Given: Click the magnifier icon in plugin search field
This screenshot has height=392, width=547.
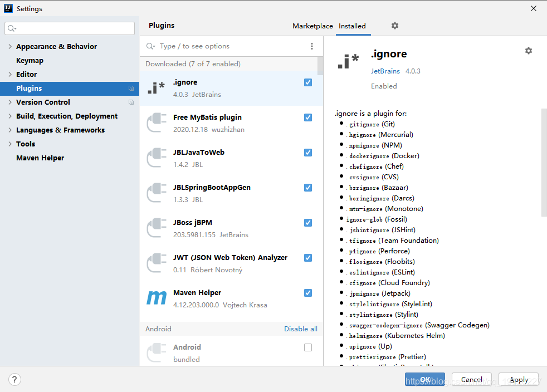Looking at the screenshot, I should coord(150,46).
